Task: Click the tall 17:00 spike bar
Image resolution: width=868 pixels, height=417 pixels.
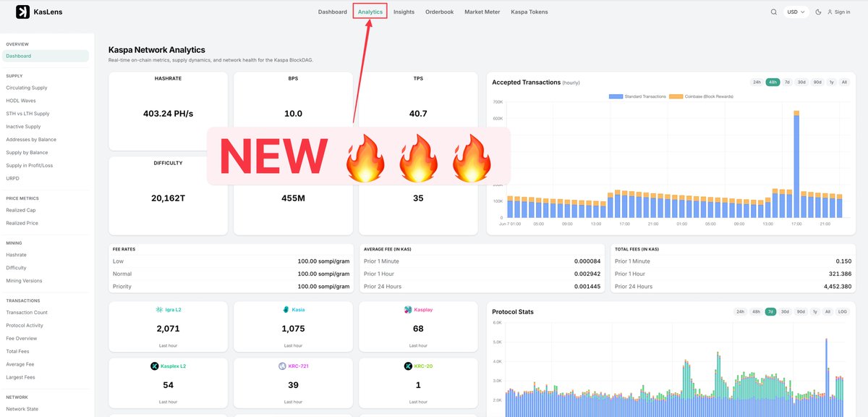Action: [796, 164]
